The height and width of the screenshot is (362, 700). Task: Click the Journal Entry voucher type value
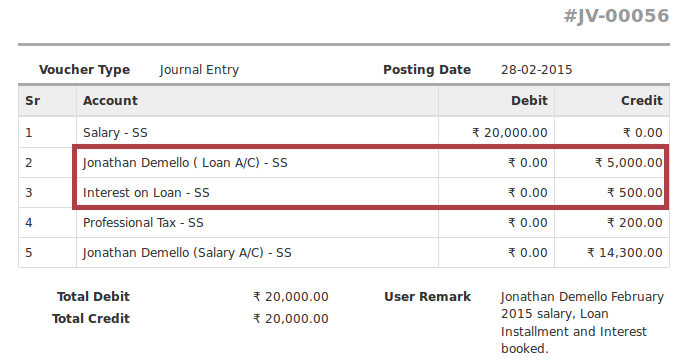click(x=199, y=70)
